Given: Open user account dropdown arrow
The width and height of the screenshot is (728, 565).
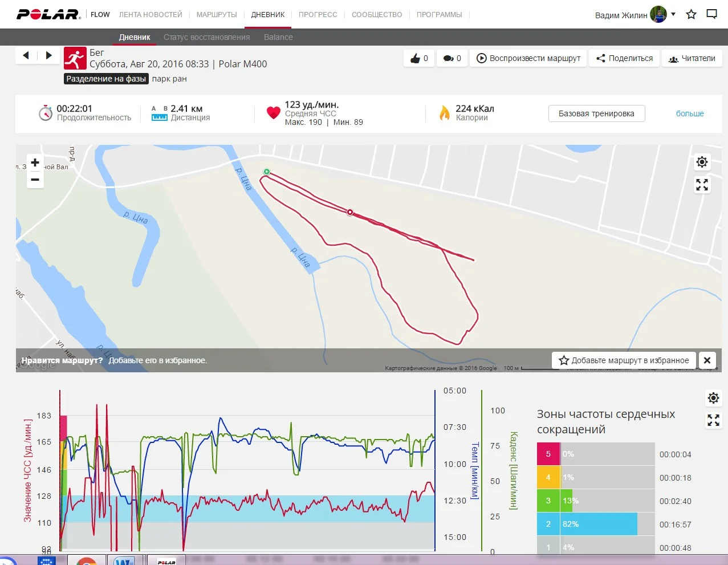Looking at the screenshot, I should pyautogui.click(x=673, y=14).
